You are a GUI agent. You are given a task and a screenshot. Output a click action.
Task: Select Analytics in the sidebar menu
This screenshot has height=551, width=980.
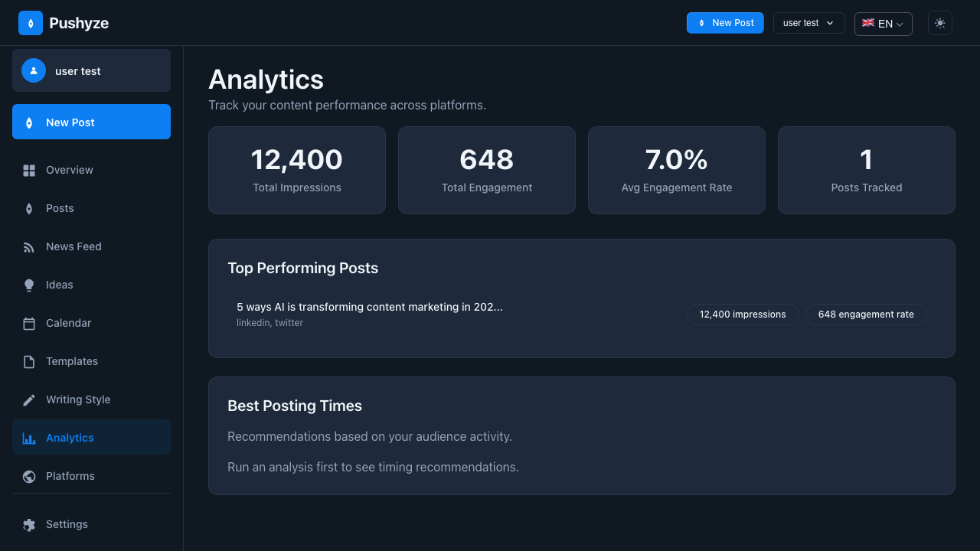tap(70, 438)
